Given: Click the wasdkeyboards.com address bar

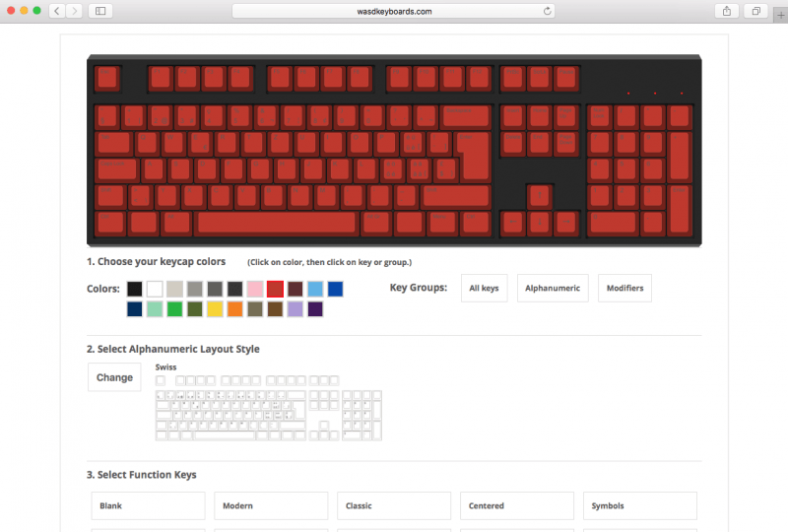Looking at the screenshot, I should point(393,11).
